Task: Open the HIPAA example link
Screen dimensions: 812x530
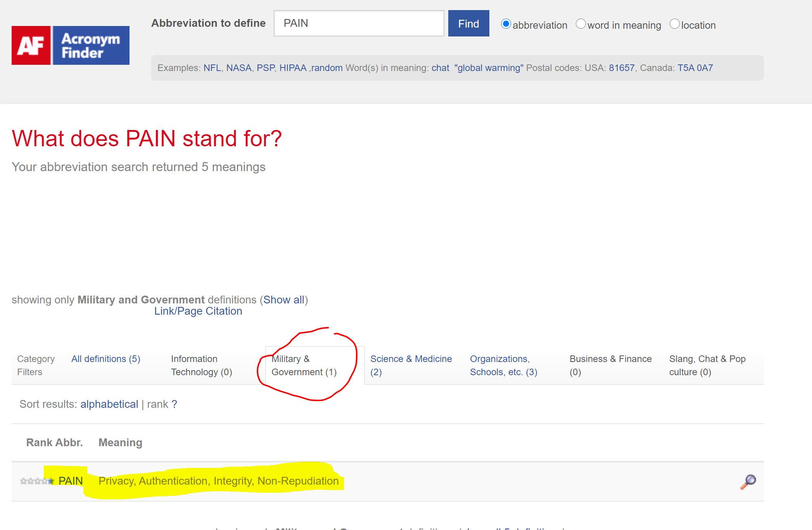Action: (293, 68)
